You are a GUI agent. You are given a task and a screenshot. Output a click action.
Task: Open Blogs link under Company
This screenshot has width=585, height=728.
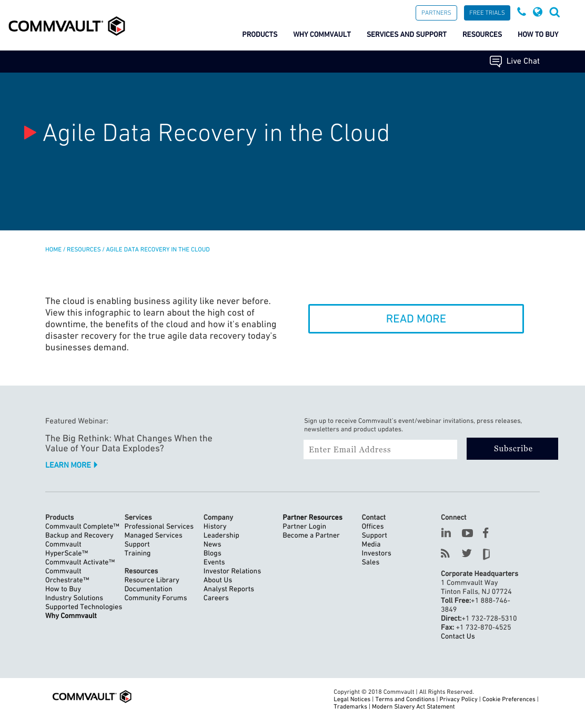(x=213, y=553)
